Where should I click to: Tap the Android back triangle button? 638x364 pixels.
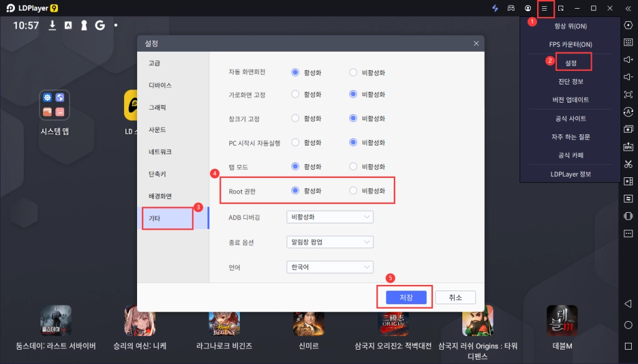(628, 303)
